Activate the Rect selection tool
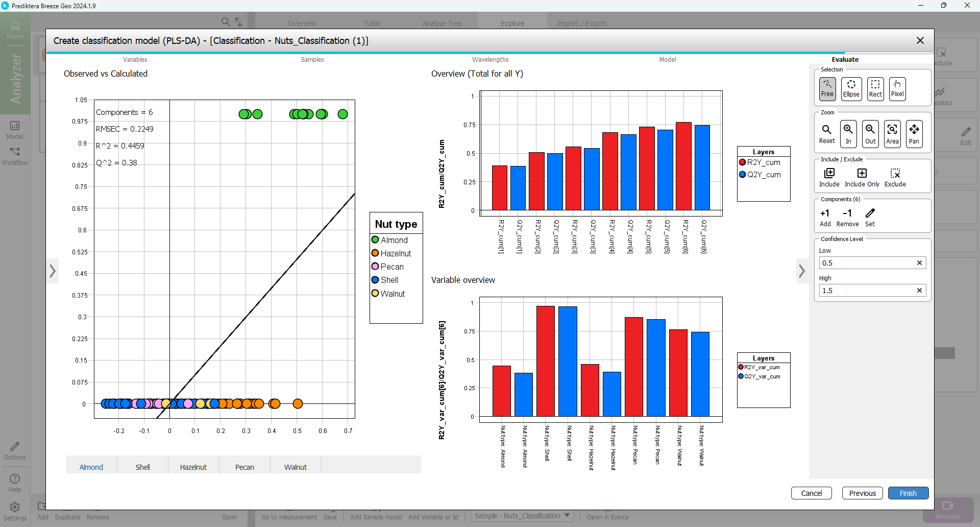 coord(875,89)
